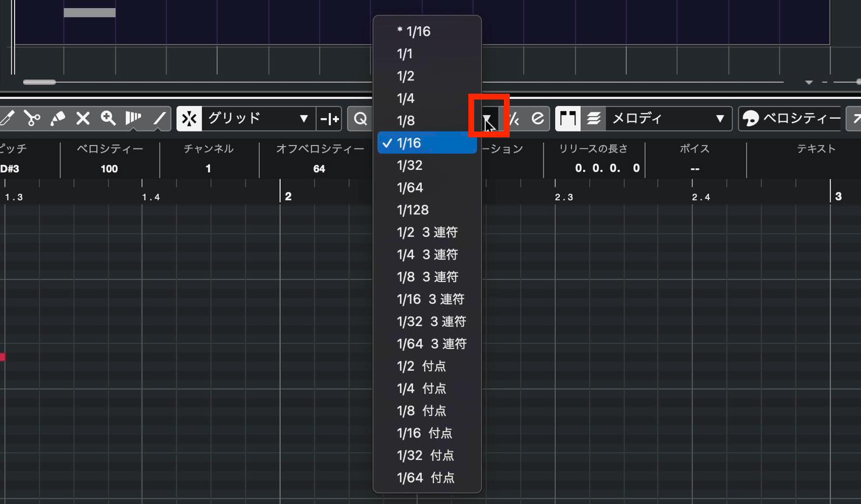861x504 pixels.
Task: Select the Split scissors tool
Action: 32,119
